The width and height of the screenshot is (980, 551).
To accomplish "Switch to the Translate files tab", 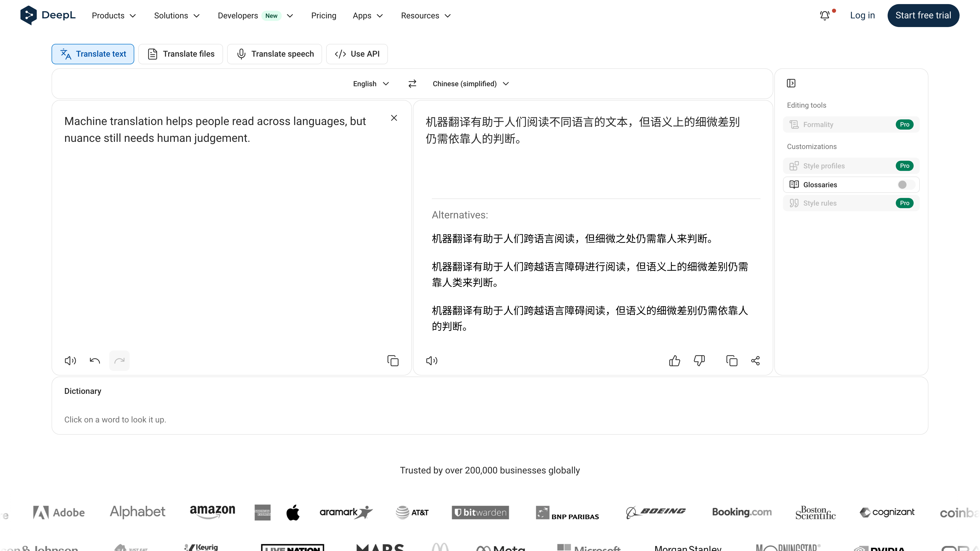I will tap(181, 54).
